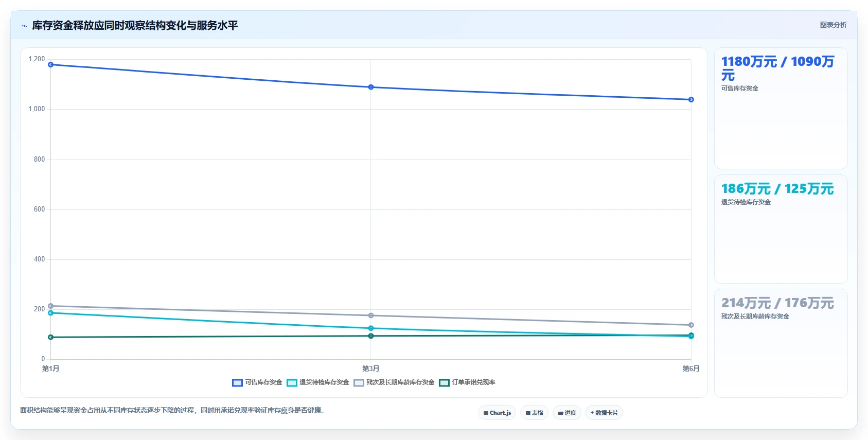This screenshot has height=440, width=868.
Task: Click the gray 残次及长期库龄 legend swatch
Action: 359,382
